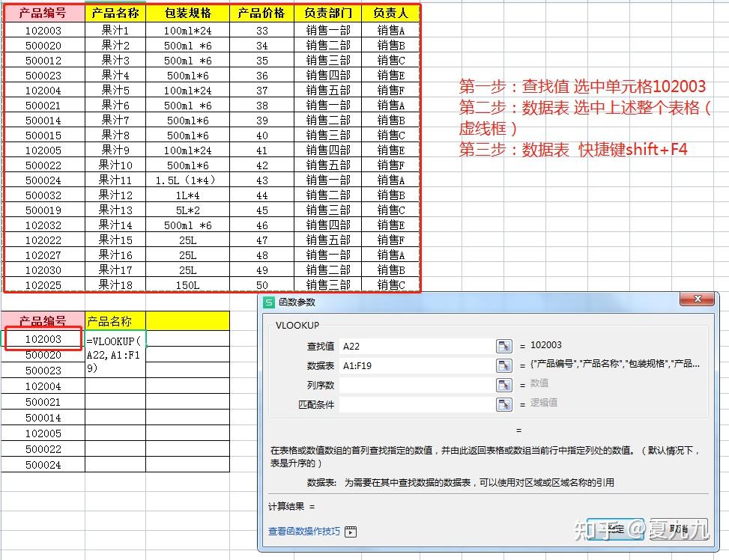
Task: Click the 数据表 input containing A1:F19
Action: click(x=417, y=366)
